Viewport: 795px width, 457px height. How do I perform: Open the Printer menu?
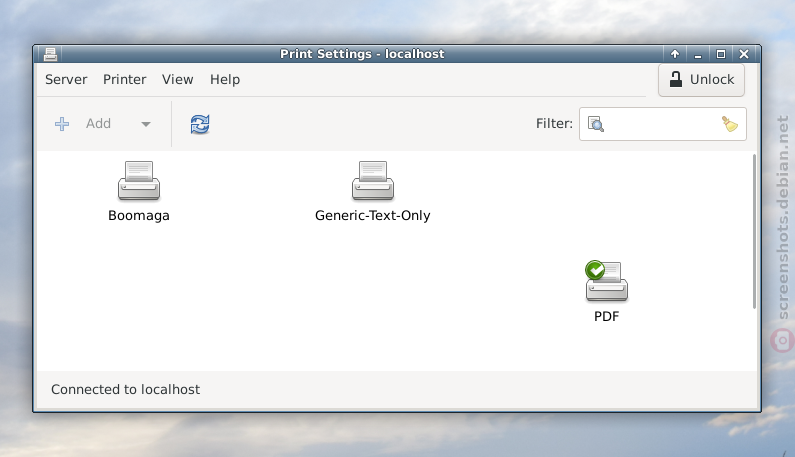coord(124,80)
